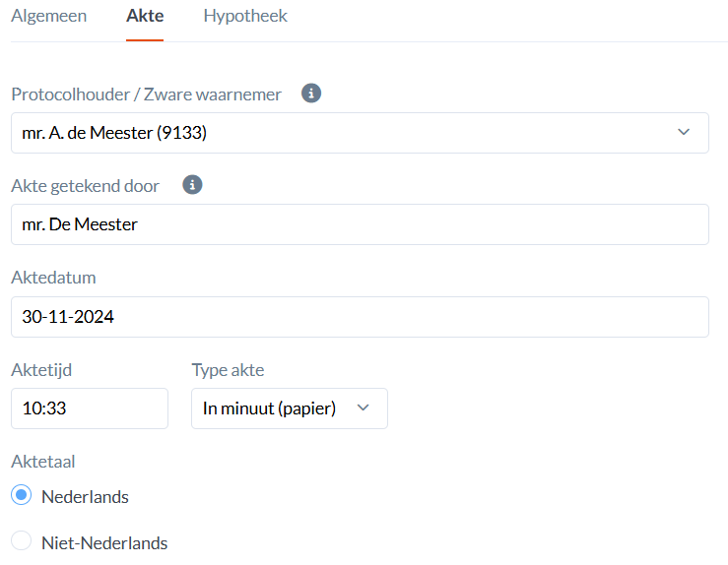728x565 pixels.
Task: Focus the Akte getekend door text field
Action: coord(360,224)
